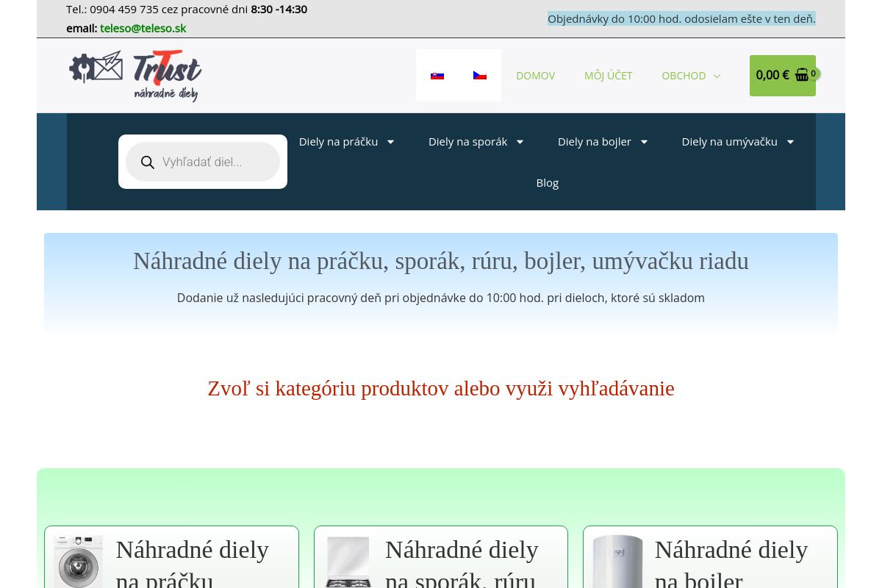Open the DOMOV menu item
The height and width of the screenshot is (588, 882).
(x=535, y=75)
